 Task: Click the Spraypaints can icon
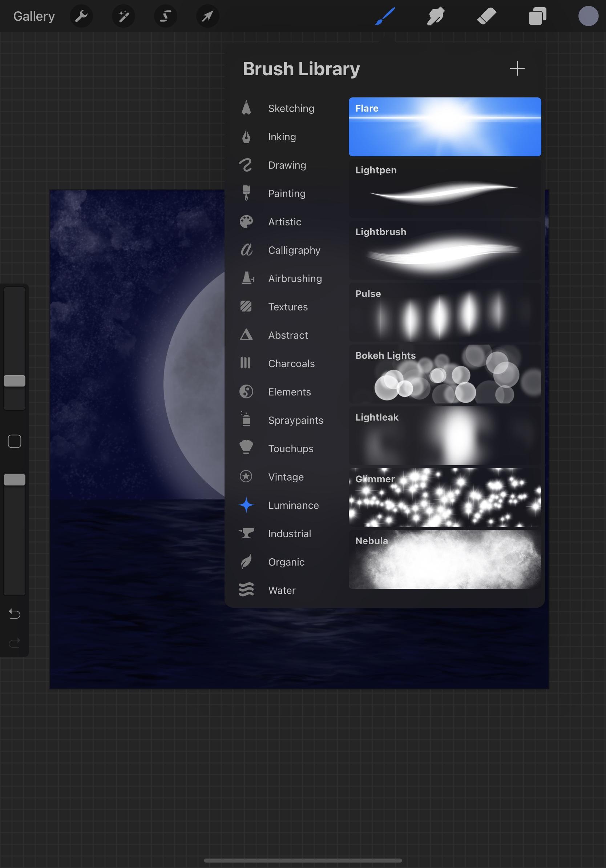pos(246,419)
